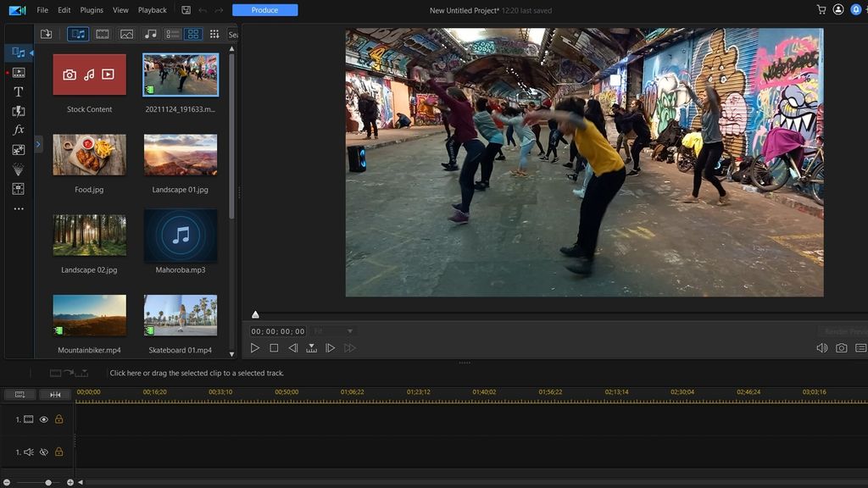868x488 pixels.
Task: Click the speaker volume icon under the preview
Action: [x=821, y=347]
